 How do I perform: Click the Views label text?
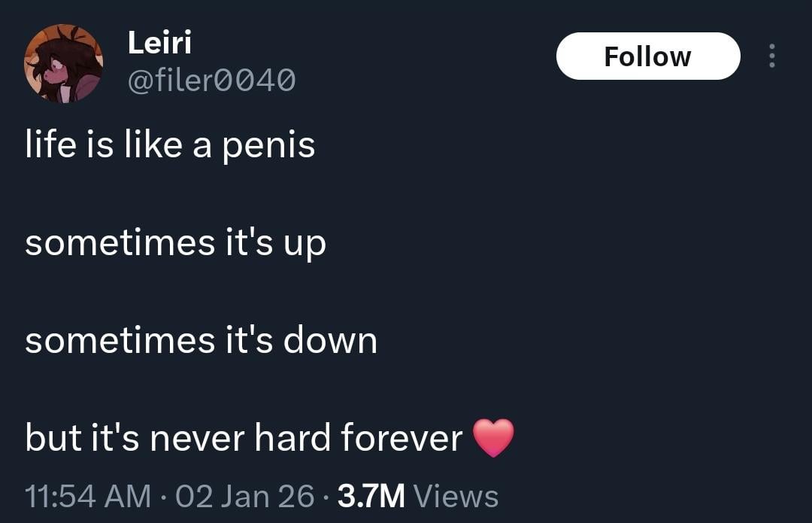[456, 496]
